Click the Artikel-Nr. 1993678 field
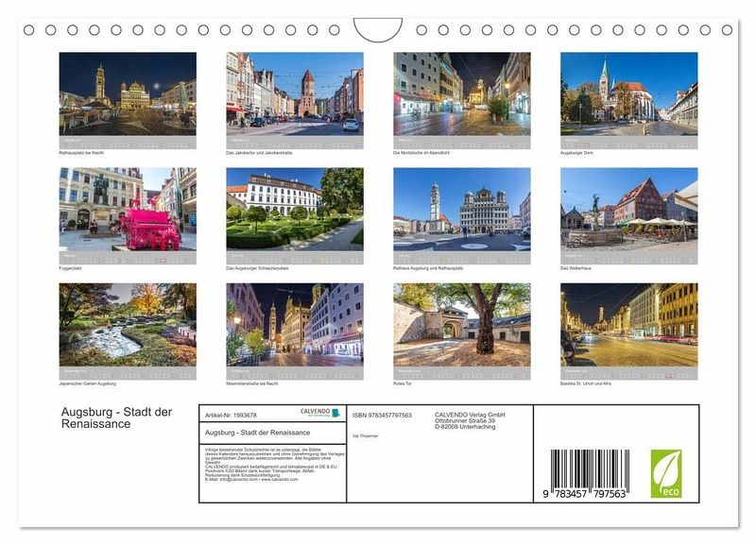Screen dimensions: 756x545 click(x=231, y=416)
